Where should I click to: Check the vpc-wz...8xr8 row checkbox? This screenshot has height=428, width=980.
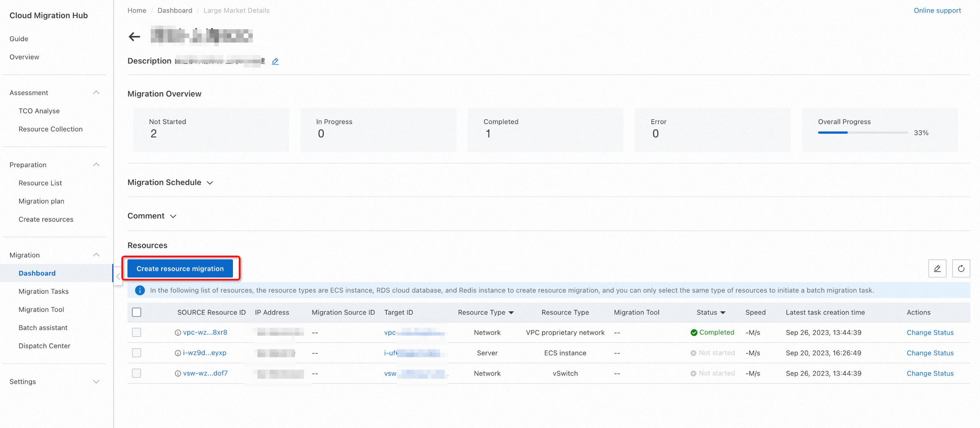pos(137,333)
